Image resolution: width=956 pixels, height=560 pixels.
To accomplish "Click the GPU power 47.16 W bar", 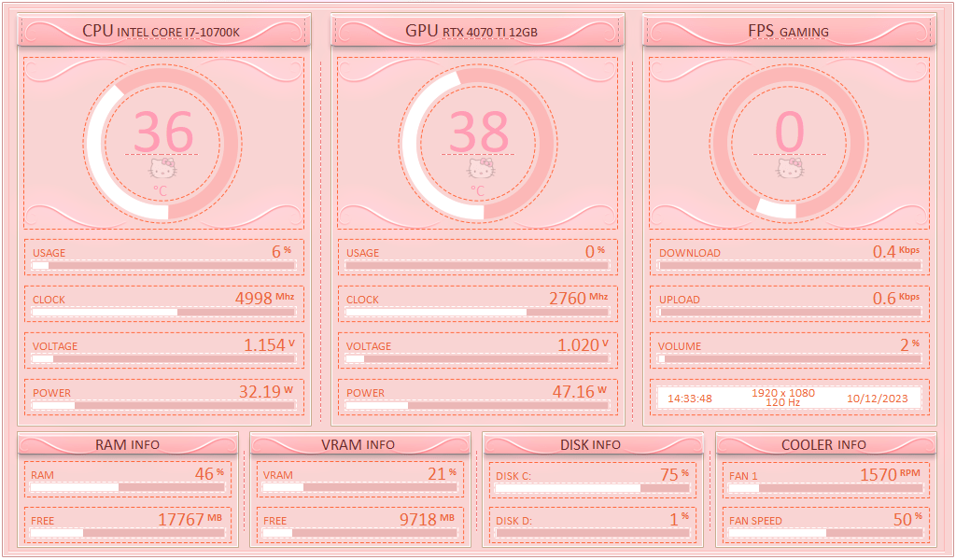I will tap(477, 406).
